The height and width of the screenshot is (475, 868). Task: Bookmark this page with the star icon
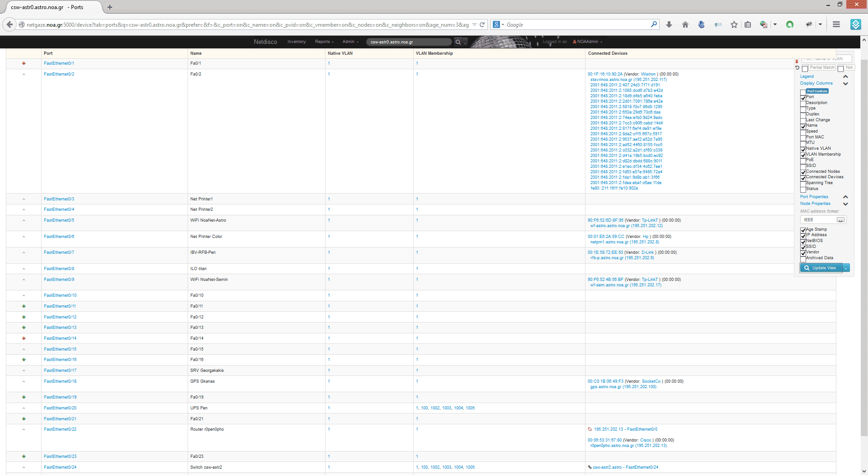(734, 25)
